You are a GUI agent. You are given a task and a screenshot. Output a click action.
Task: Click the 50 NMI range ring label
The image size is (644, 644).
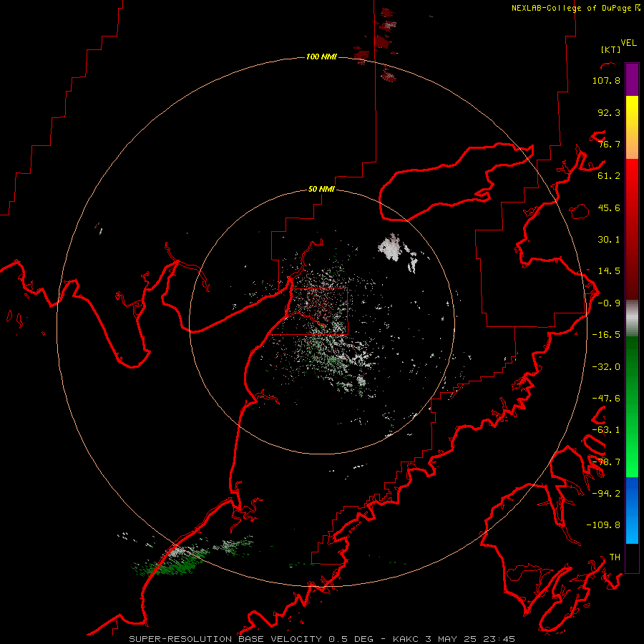(x=321, y=189)
